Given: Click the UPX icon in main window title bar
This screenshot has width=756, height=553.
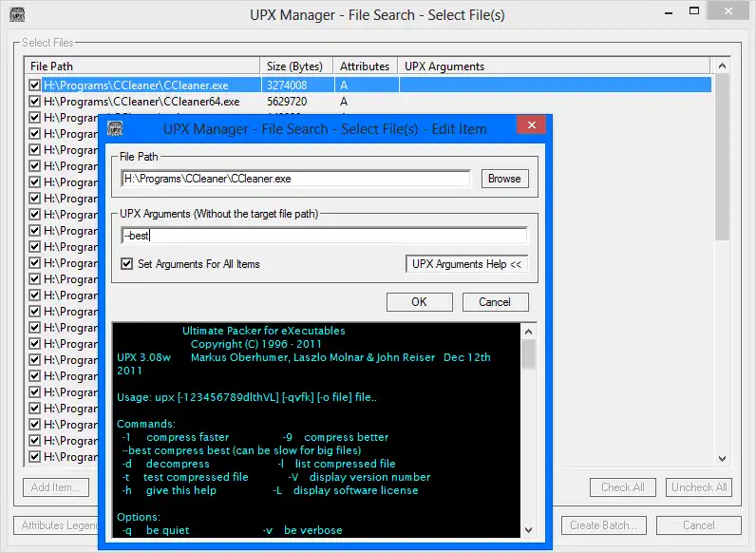Looking at the screenshot, I should [17, 15].
